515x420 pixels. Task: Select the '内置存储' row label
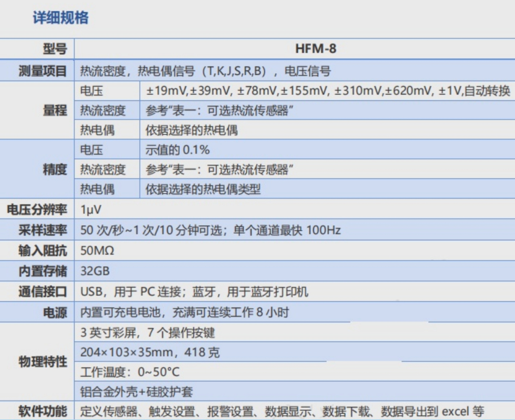coord(42,271)
